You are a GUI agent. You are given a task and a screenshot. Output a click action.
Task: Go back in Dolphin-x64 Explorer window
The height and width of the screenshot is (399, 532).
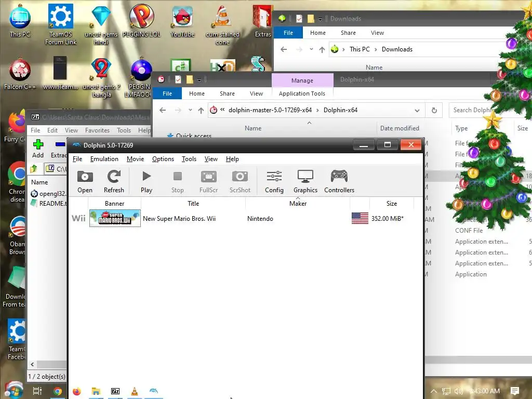tap(163, 110)
